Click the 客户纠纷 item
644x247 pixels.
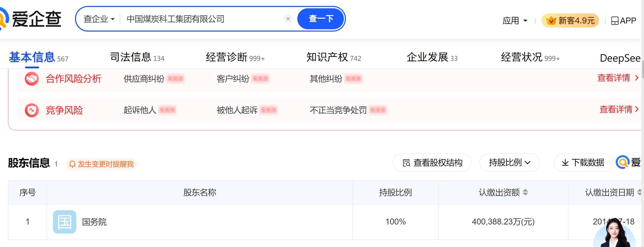click(243, 79)
